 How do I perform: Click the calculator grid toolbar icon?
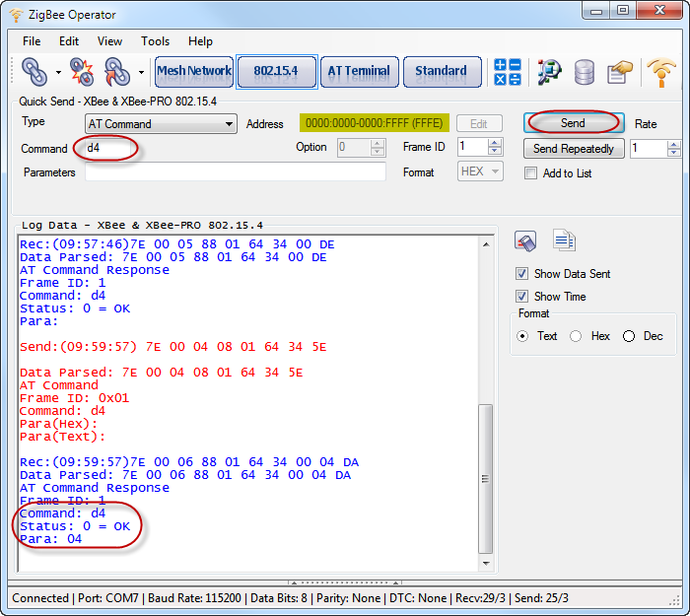tap(508, 71)
